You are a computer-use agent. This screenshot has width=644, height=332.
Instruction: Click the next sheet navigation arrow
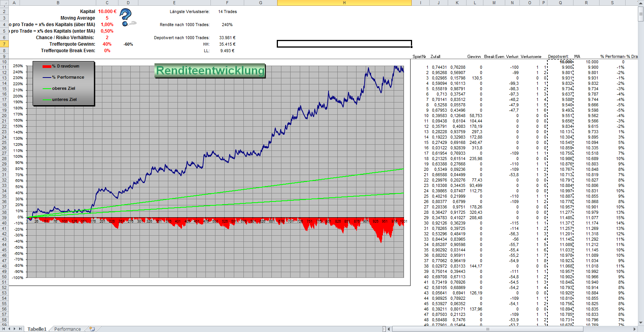click(x=15, y=329)
